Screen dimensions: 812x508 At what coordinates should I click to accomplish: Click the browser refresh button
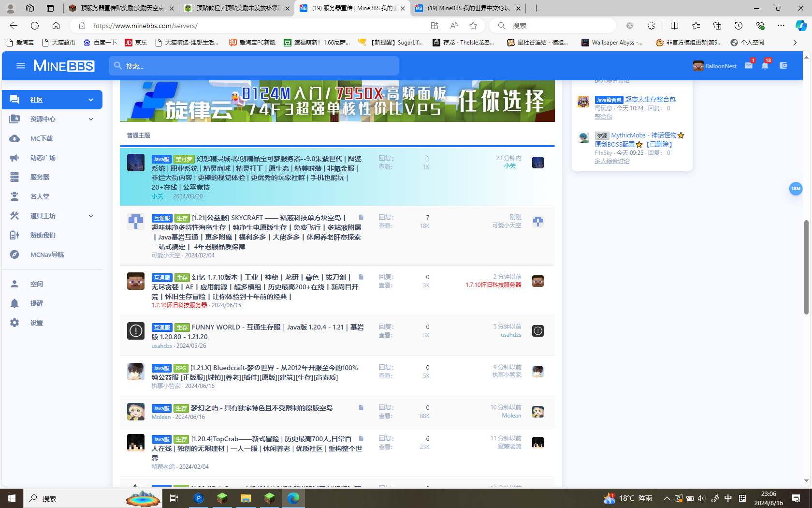point(35,26)
